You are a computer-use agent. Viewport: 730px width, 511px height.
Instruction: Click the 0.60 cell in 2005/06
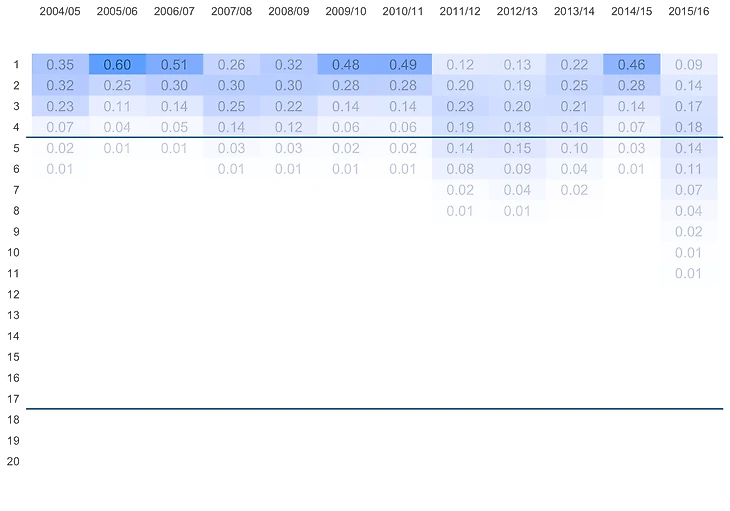[x=117, y=65]
